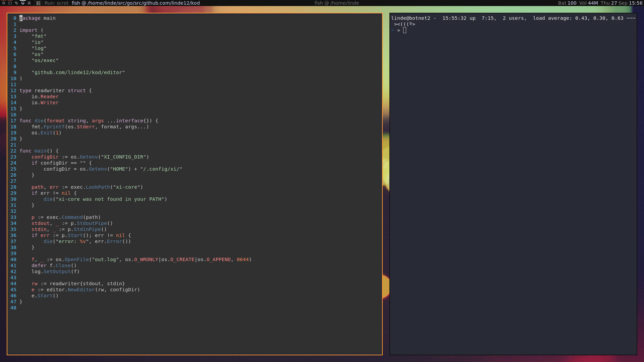Click line number 22 in gutter

pos(13,151)
